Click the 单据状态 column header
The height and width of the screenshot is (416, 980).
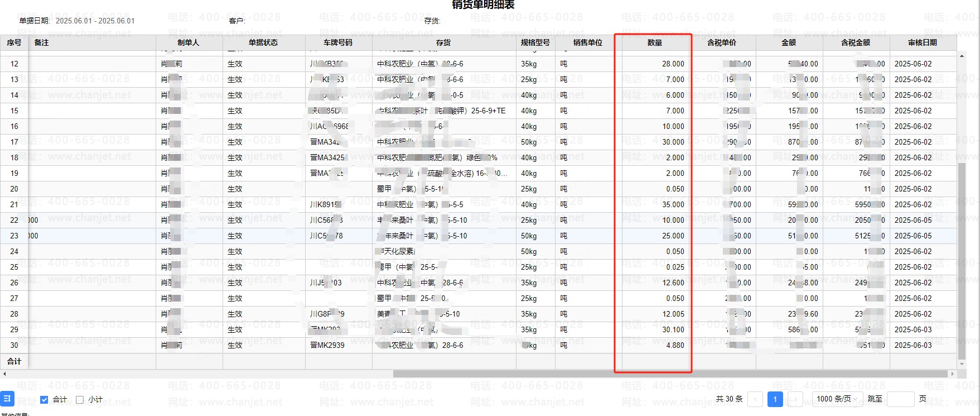(263, 42)
